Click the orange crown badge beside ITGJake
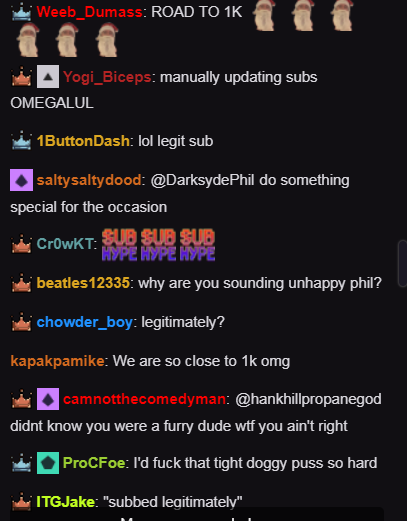 [x=21, y=501]
